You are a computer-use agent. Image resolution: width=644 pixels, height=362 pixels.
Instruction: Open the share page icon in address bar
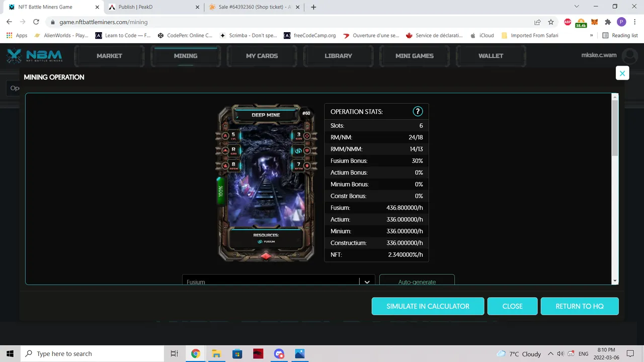pos(537,22)
